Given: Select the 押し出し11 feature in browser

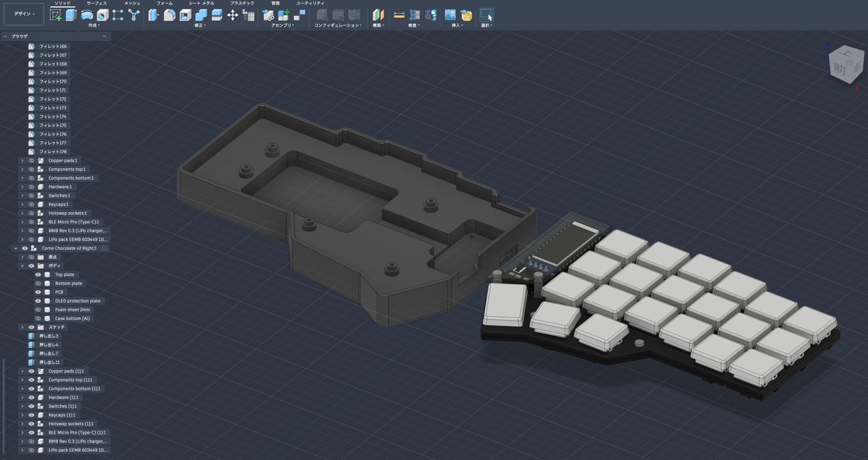Looking at the screenshot, I should pyautogui.click(x=49, y=362).
